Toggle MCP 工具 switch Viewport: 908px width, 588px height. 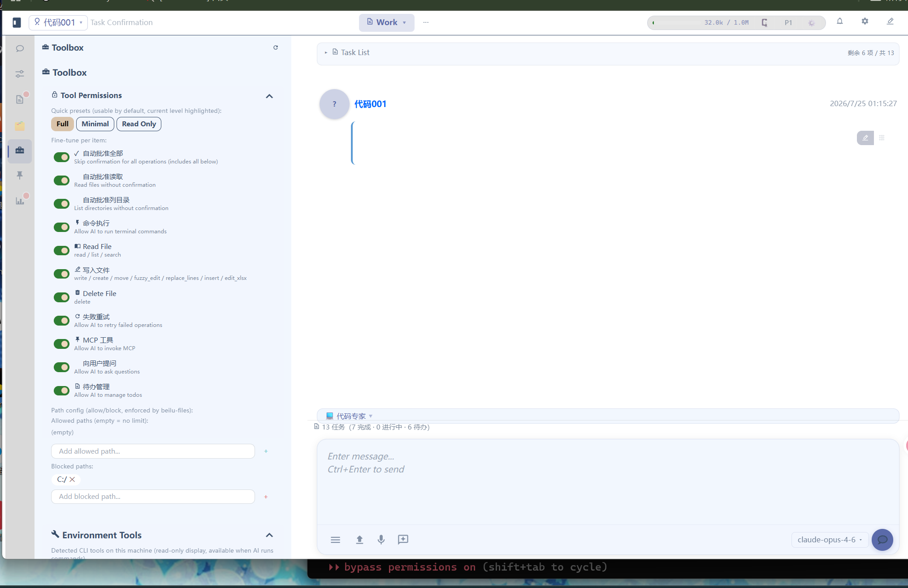click(61, 344)
